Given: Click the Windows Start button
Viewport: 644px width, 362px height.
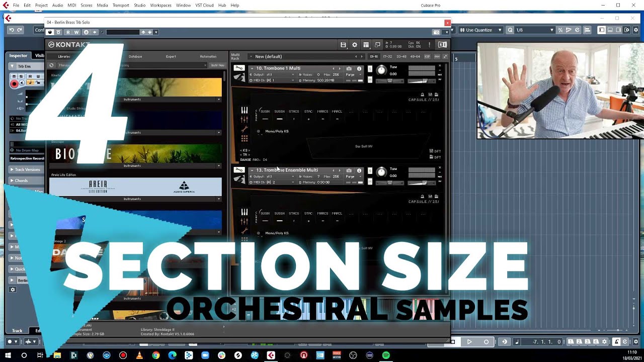Looking at the screenshot, I should [8, 355].
